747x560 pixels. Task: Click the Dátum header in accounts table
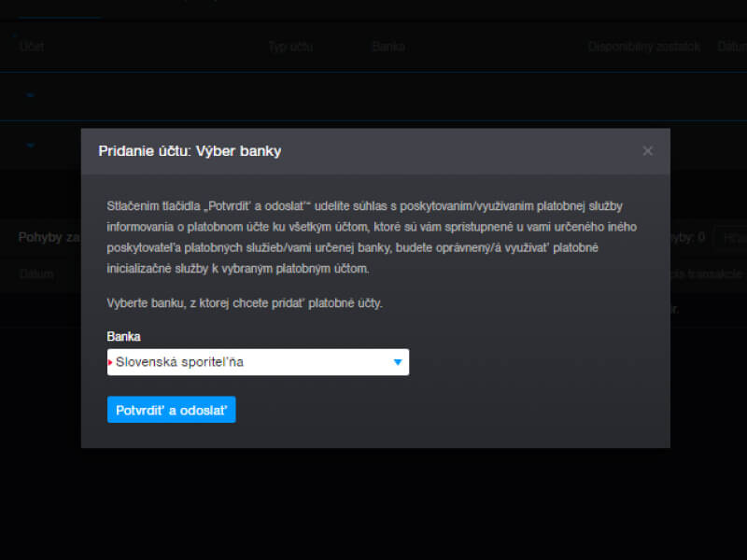(x=731, y=47)
